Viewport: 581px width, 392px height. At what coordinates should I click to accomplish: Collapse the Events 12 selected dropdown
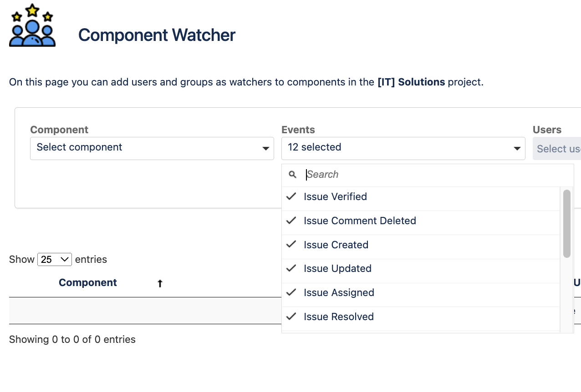[x=403, y=148]
